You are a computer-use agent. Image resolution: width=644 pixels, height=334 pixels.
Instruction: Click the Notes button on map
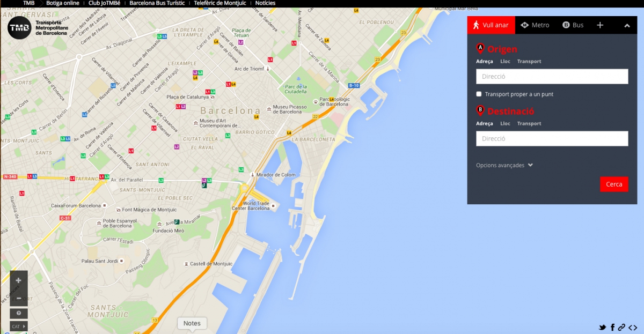[192, 323]
